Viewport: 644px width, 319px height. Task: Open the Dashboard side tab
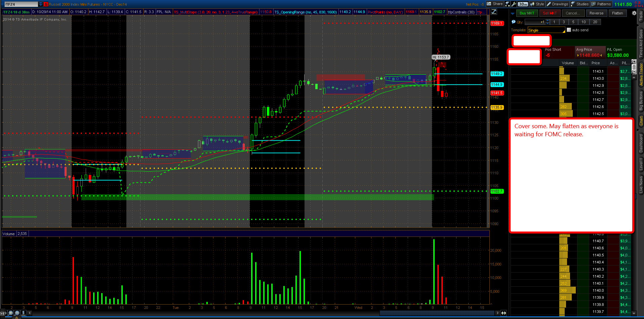tap(641, 143)
